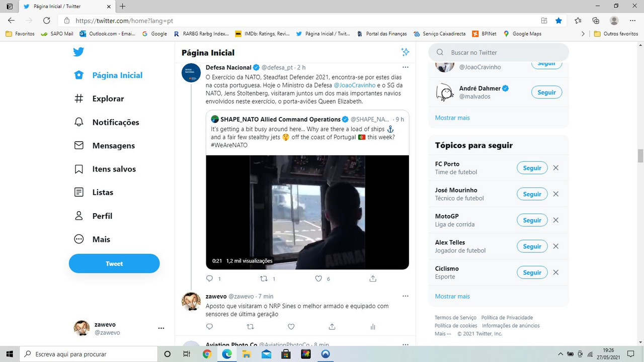Follow the Alex Telles topic
The width and height of the screenshot is (644, 362).
click(532, 246)
